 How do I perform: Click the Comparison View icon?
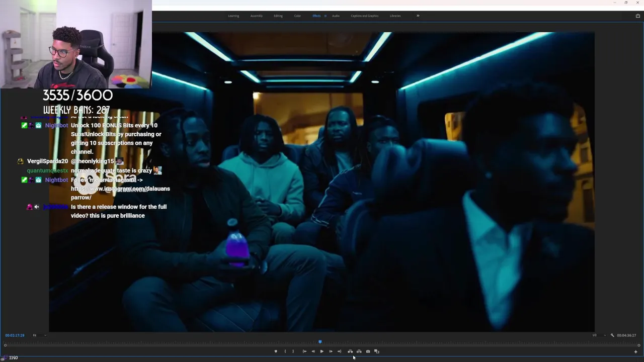(x=376, y=351)
